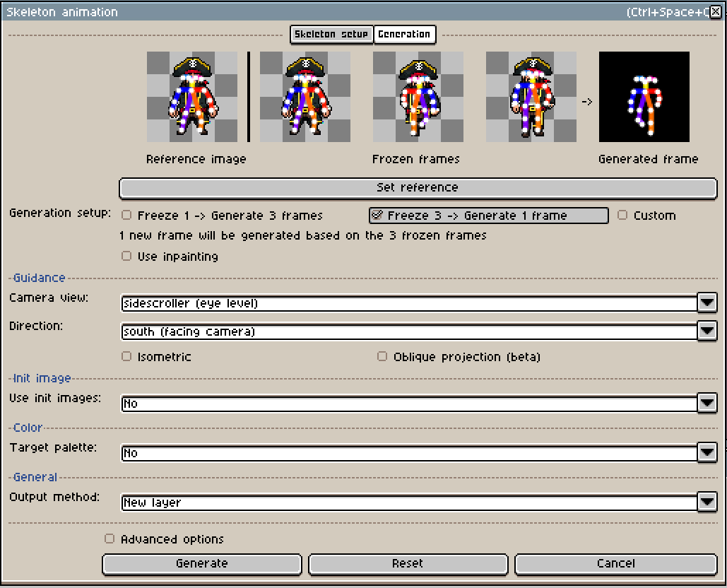Image resolution: width=727 pixels, height=588 pixels.
Task: Enable the Custom generation setup
Action: coord(622,215)
